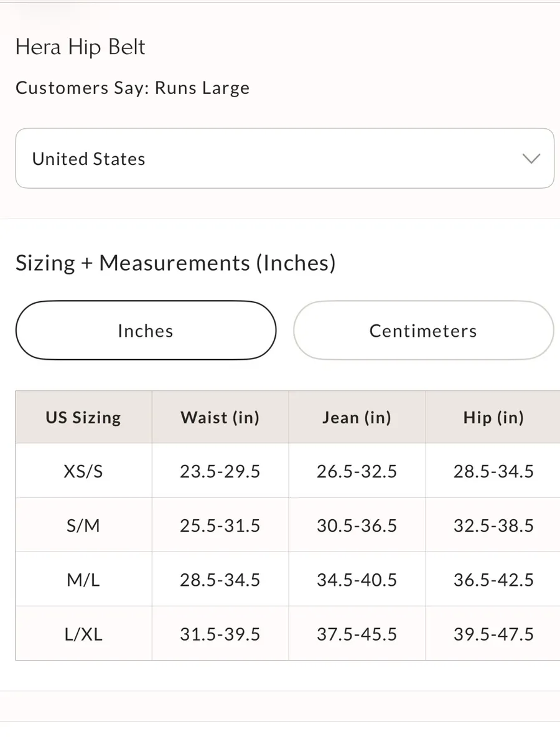Viewport: 560px width, 747px height.
Task: Switch measurements to Centimeters
Action: pyautogui.click(x=423, y=331)
